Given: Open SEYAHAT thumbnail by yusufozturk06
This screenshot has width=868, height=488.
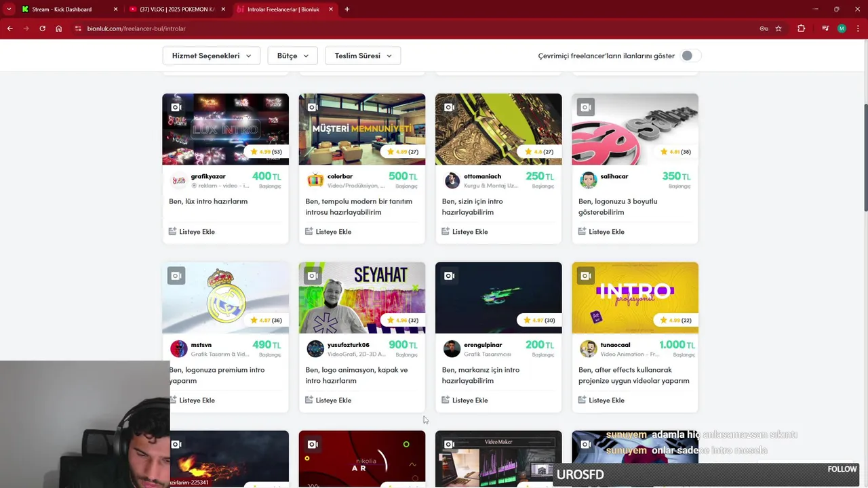Looking at the screenshot, I should [362, 298].
